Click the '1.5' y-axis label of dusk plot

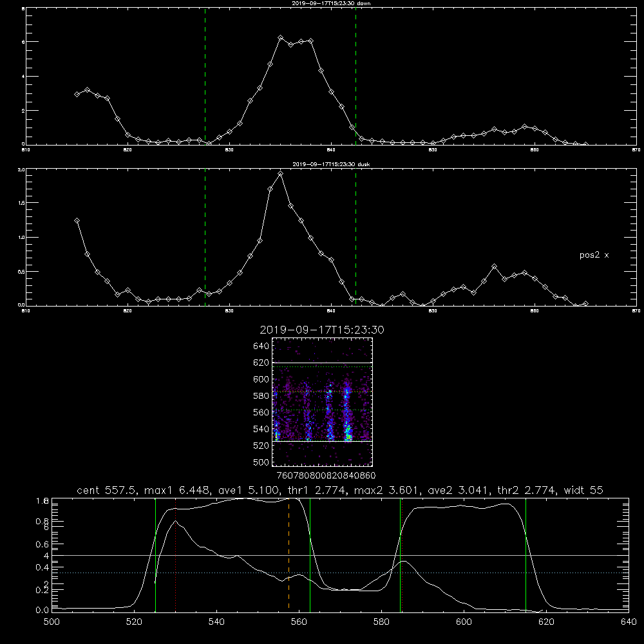click(21, 203)
